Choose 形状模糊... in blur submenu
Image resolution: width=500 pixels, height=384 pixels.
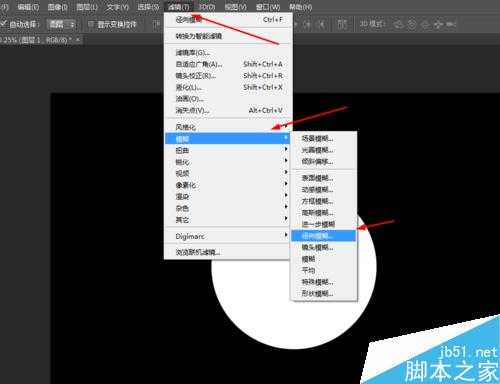coord(324,293)
